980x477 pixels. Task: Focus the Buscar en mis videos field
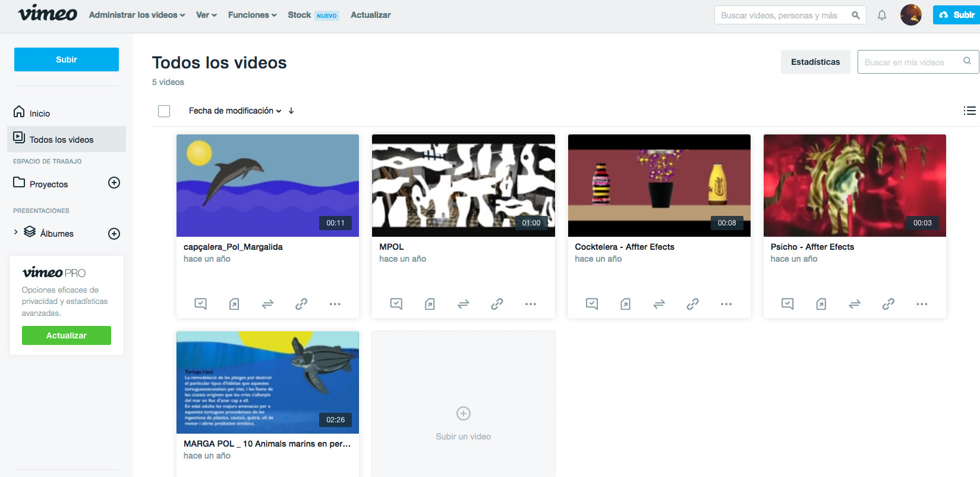pyautogui.click(x=909, y=62)
